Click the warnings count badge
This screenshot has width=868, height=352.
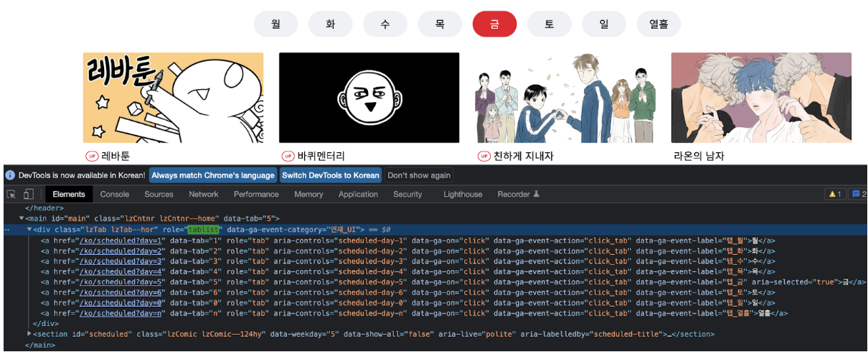(x=835, y=194)
